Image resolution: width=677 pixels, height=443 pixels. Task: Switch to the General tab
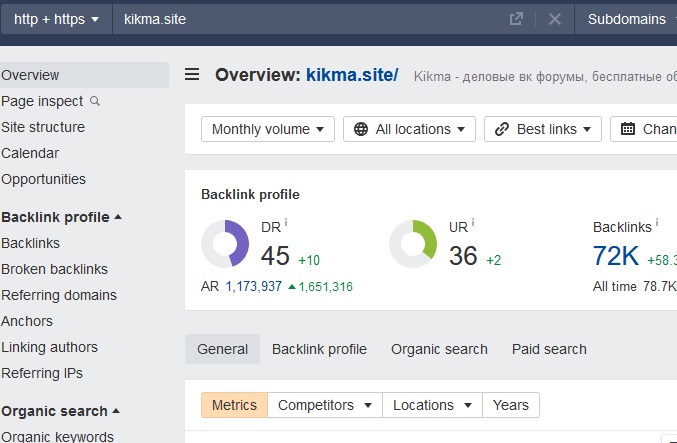(222, 349)
